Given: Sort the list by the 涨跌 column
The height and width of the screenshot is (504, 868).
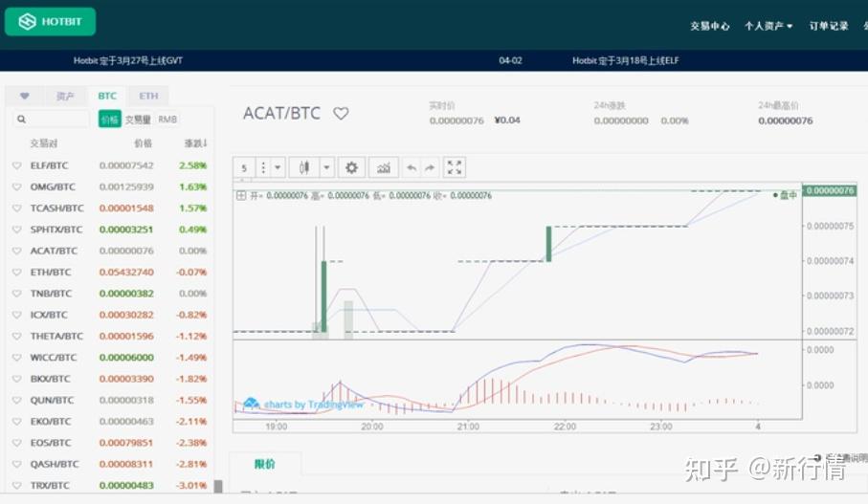Looking at the screenshot, I should click(195, 143).
